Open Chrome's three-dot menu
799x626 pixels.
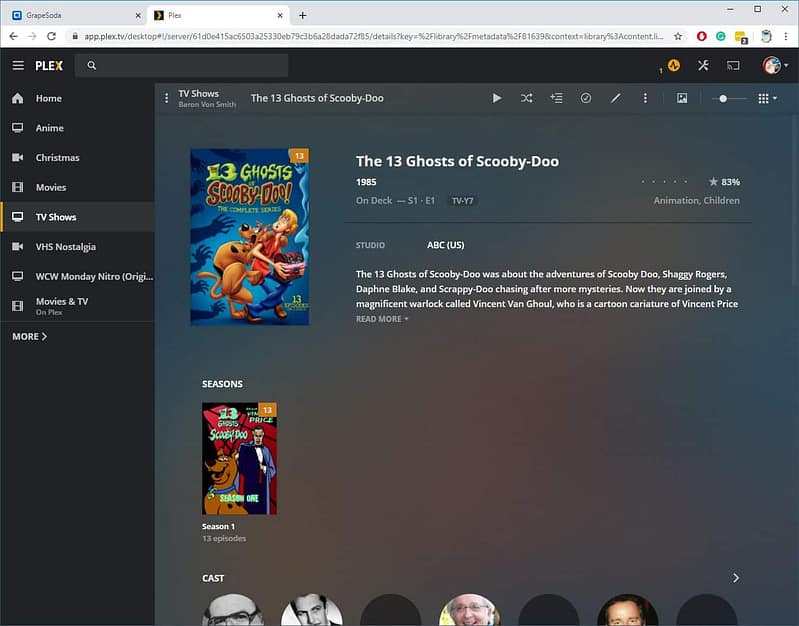pyautogui.click(x=785, y=36)
